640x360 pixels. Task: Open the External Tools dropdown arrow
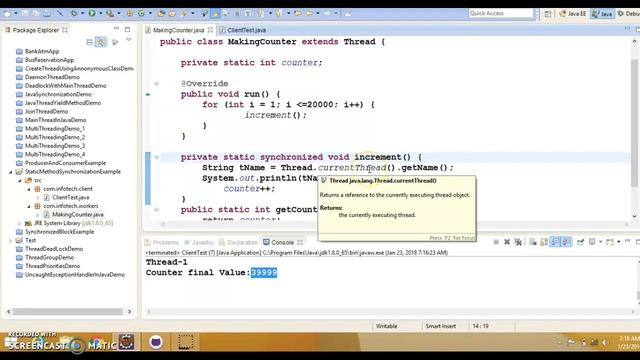point(119,13)
